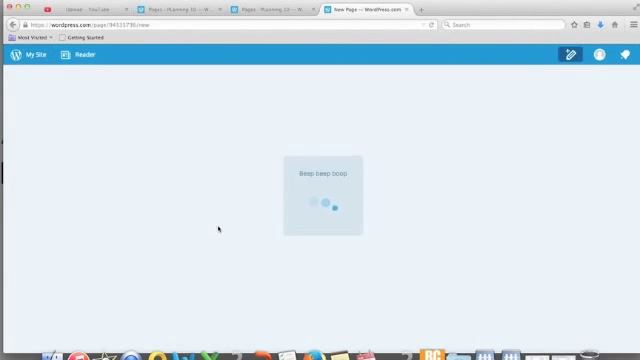Open the downloads arrow icon
Viewport: 640px width, 360px height.
tap(600, 25)
